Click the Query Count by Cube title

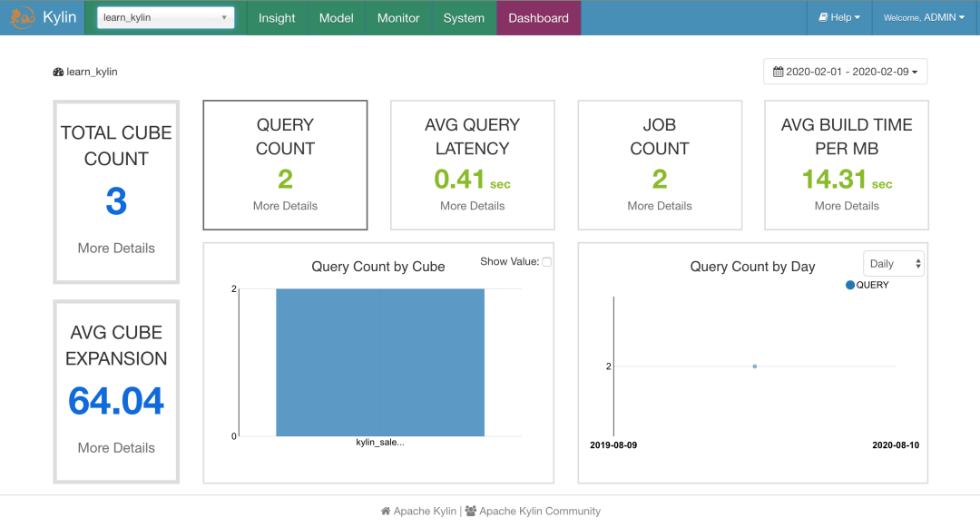pyautogui.click(x=378, y=267)
